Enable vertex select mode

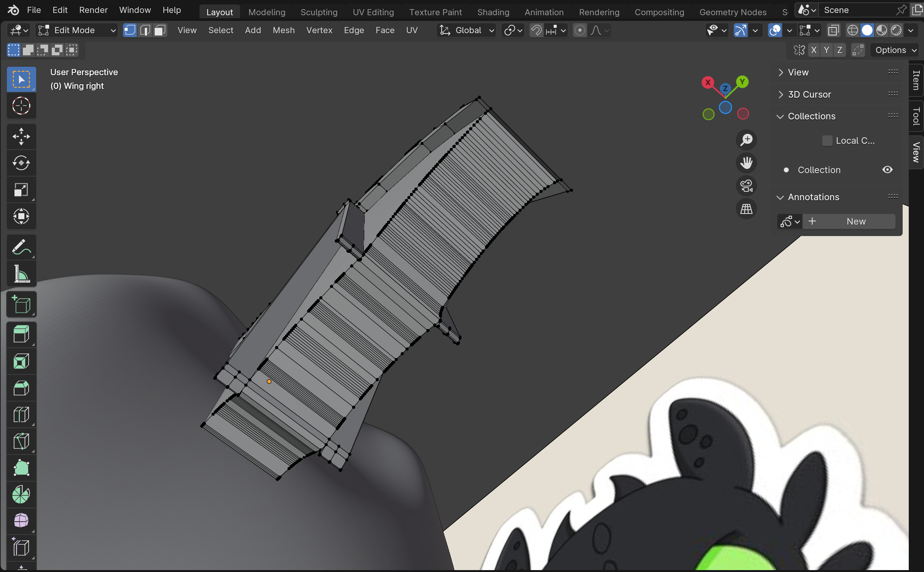[x=130, y=30]
